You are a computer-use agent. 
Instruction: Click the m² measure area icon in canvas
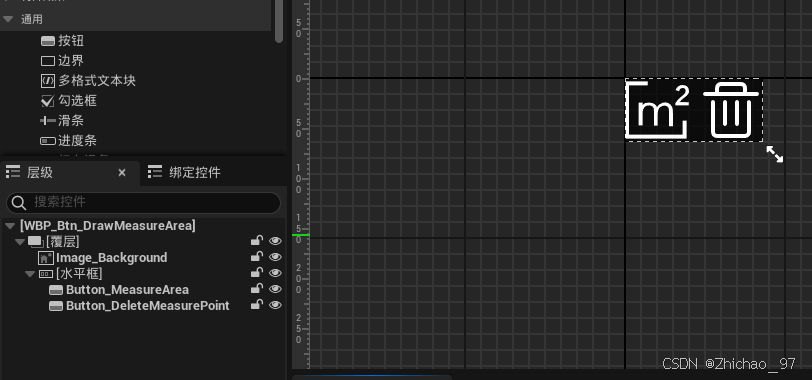[657, 110]
